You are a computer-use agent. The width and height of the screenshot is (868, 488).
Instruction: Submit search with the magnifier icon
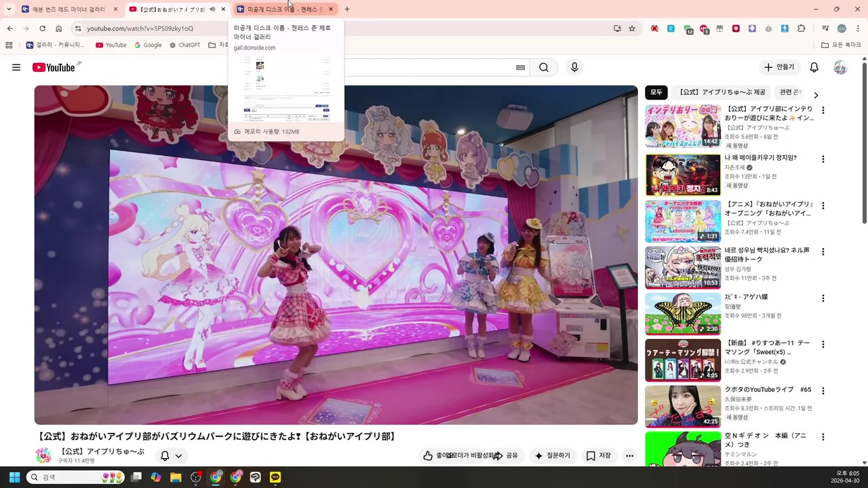pyautogui.click(x=544, y=67)
